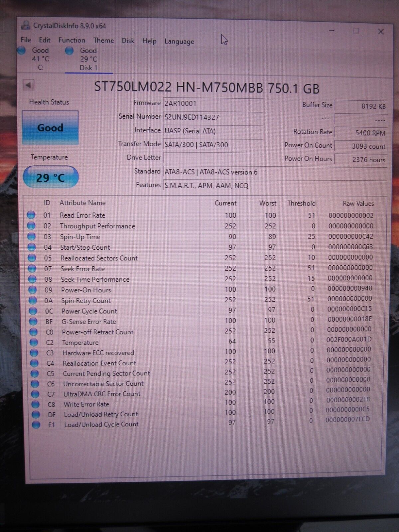This screenshot has height=532, width=399.
Task: Click status orb for Read Error Rate
Action: (31, 215)
